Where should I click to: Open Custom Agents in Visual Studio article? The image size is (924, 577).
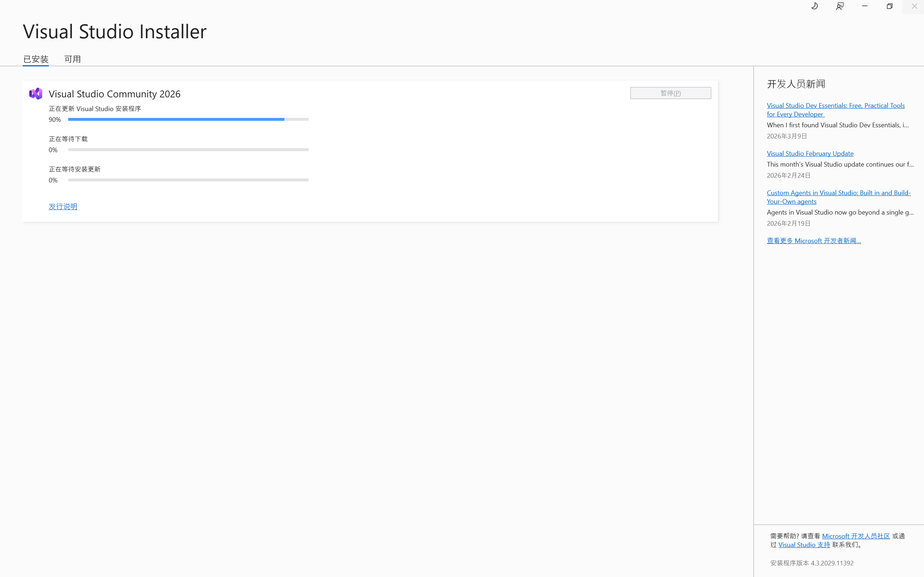838,197
